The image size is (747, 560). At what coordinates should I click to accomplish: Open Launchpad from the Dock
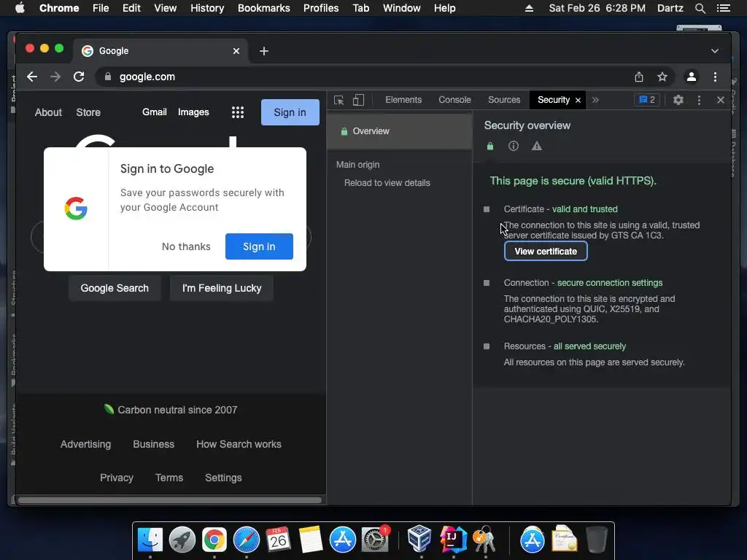click(182, 540)
